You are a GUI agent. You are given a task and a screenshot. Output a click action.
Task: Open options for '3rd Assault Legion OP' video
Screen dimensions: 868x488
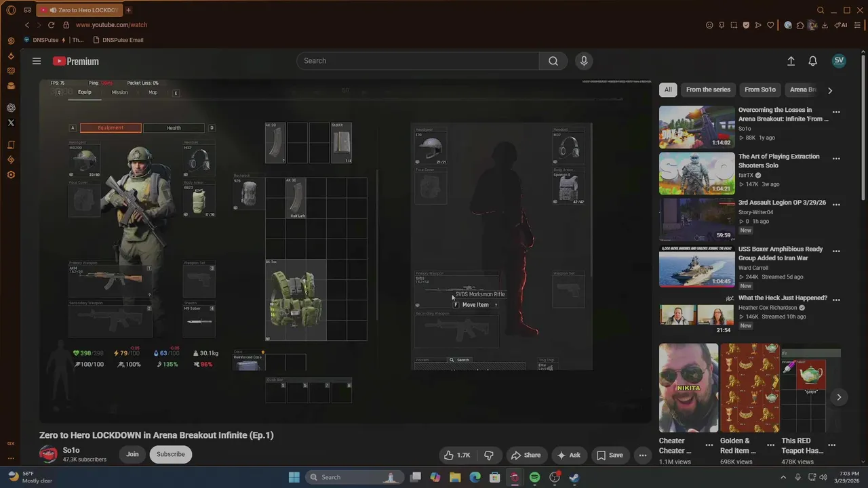pos(836,205)
